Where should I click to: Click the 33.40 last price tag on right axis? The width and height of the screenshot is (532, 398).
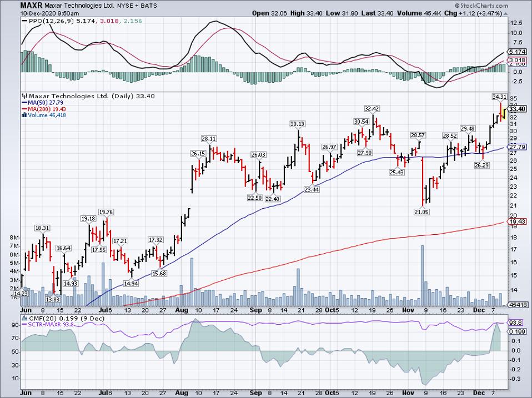click(518, 109)
